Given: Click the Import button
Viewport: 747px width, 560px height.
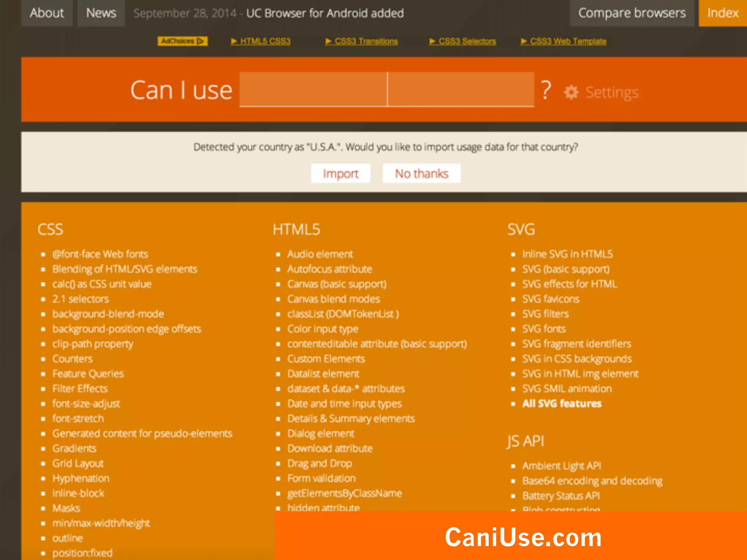Looking at the screenshot, I should [341, 173].
